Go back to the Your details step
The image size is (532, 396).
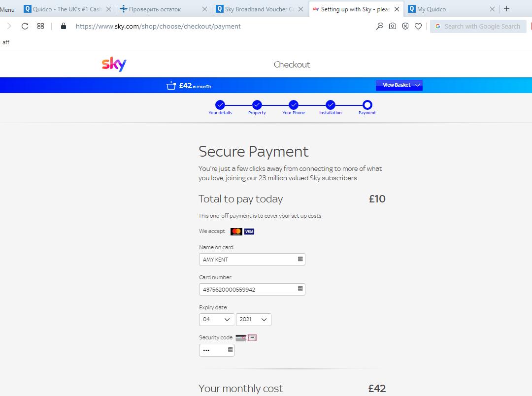(220, 105)
